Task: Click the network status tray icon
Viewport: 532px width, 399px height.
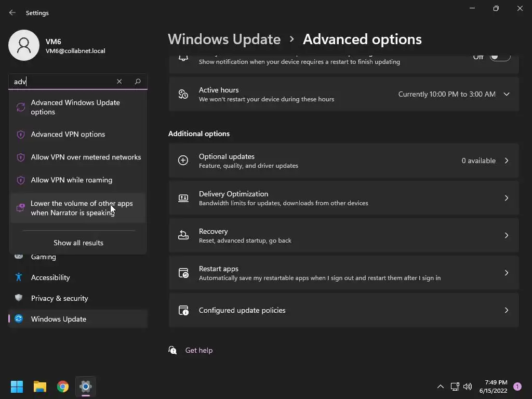Action: pyautogui.click(x=455, y=387)
